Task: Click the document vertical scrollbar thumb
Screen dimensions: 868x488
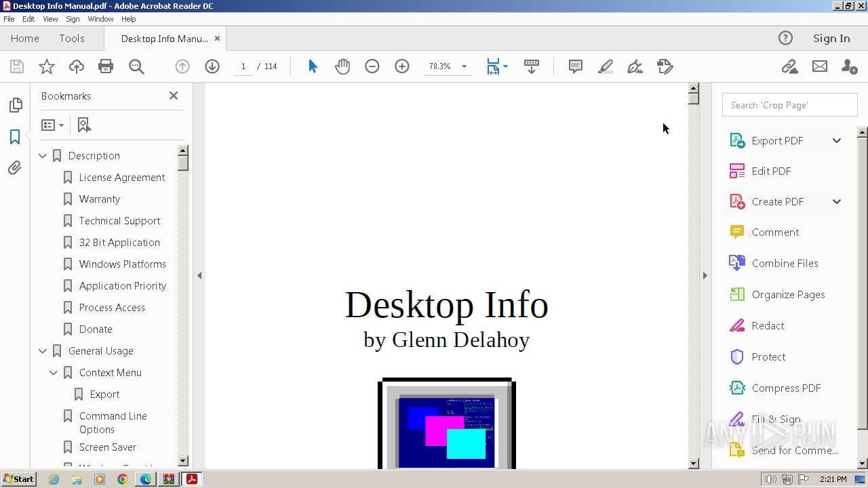Action: click(693, 98)
